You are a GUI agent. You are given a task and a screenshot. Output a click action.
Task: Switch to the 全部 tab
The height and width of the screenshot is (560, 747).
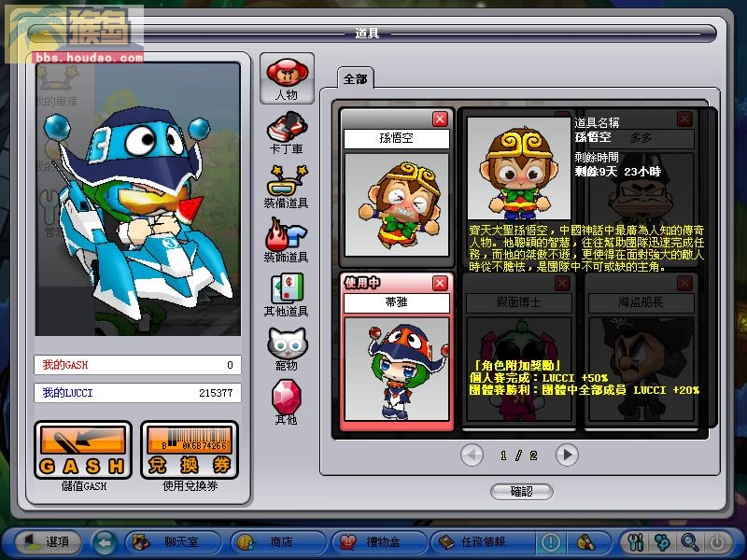[356, 79]
